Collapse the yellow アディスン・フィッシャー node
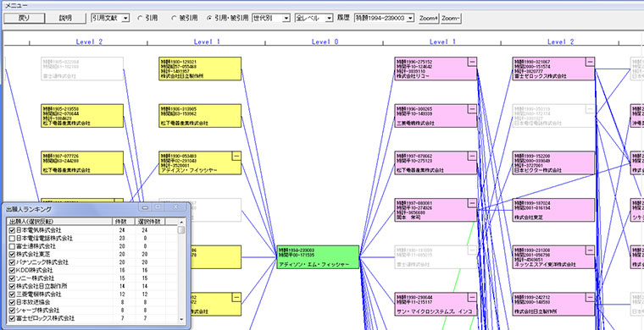 236,156
